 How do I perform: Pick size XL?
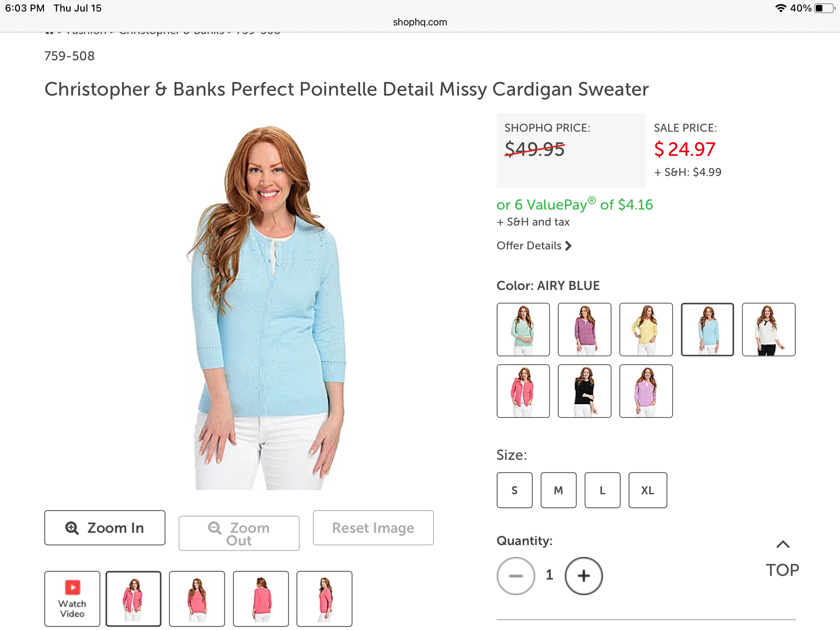(x=648, y=490)
